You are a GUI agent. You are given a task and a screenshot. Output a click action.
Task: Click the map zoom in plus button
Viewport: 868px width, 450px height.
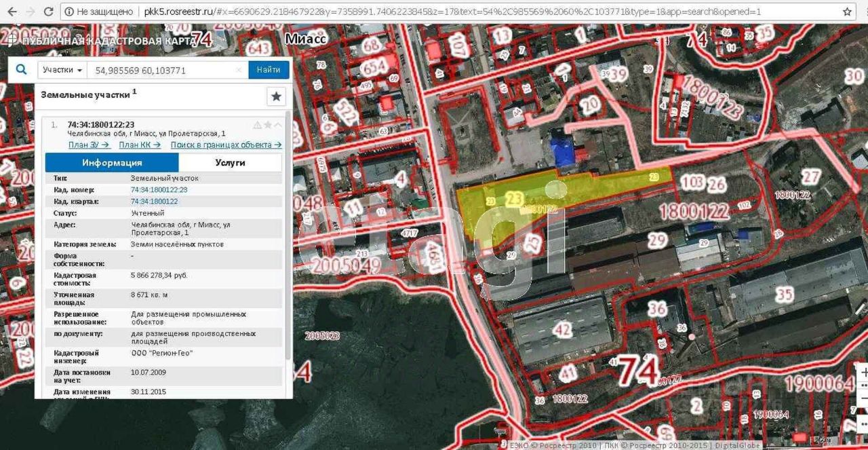tap(863, 373)
